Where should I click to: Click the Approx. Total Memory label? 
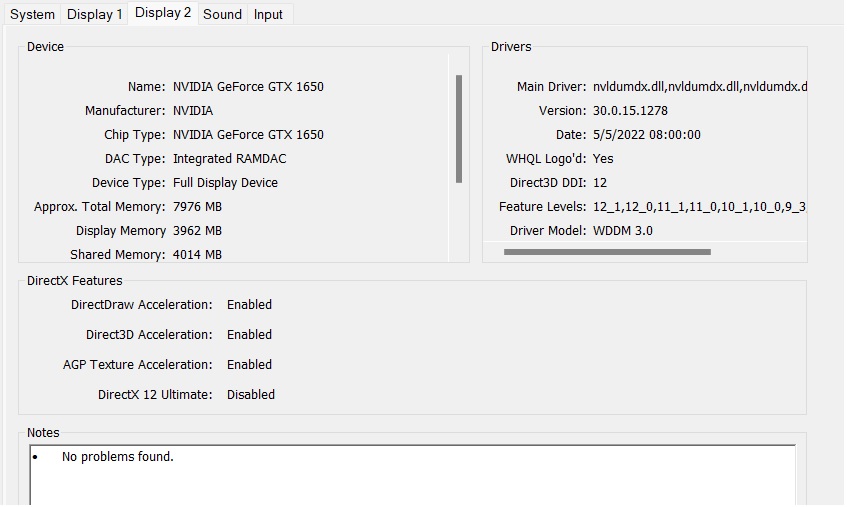coord(99,207)
